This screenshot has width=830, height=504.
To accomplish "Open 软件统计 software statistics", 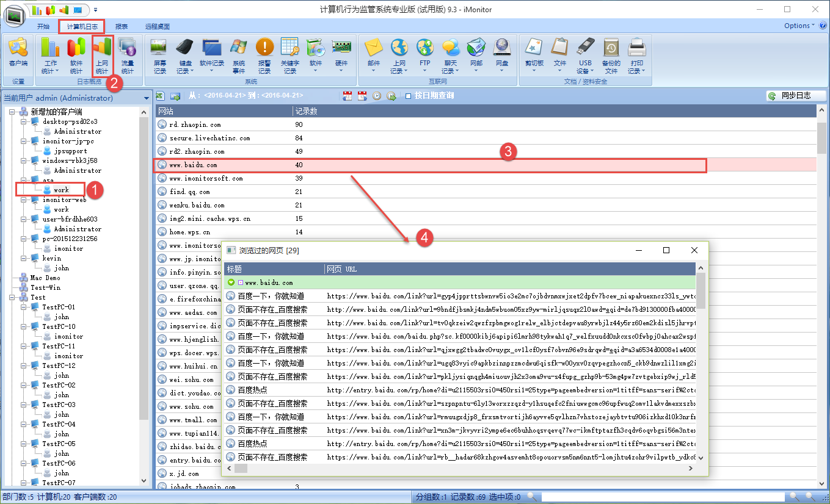I will pyautogui.click(x=76, y=56).
